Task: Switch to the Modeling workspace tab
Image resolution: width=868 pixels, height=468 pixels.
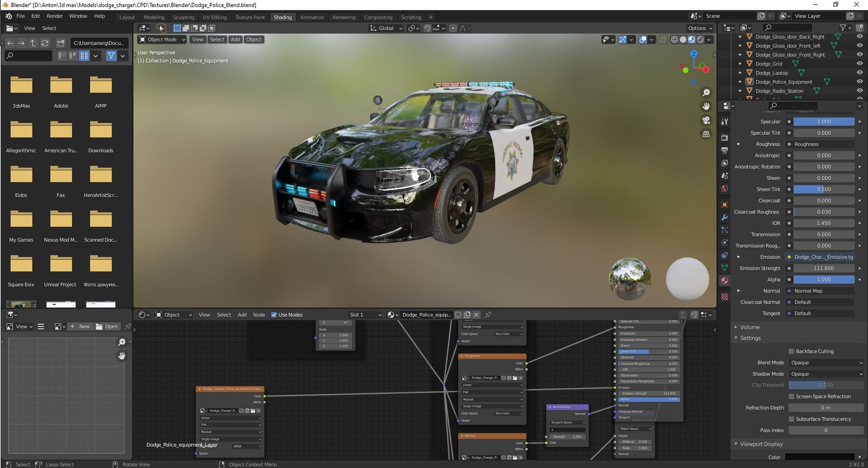Action: [x=154, y=17]
